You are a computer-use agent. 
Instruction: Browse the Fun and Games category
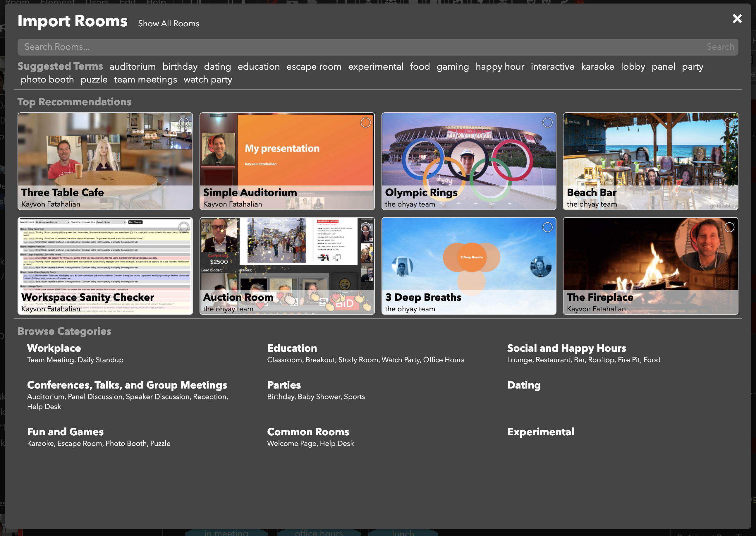[65, 432]
